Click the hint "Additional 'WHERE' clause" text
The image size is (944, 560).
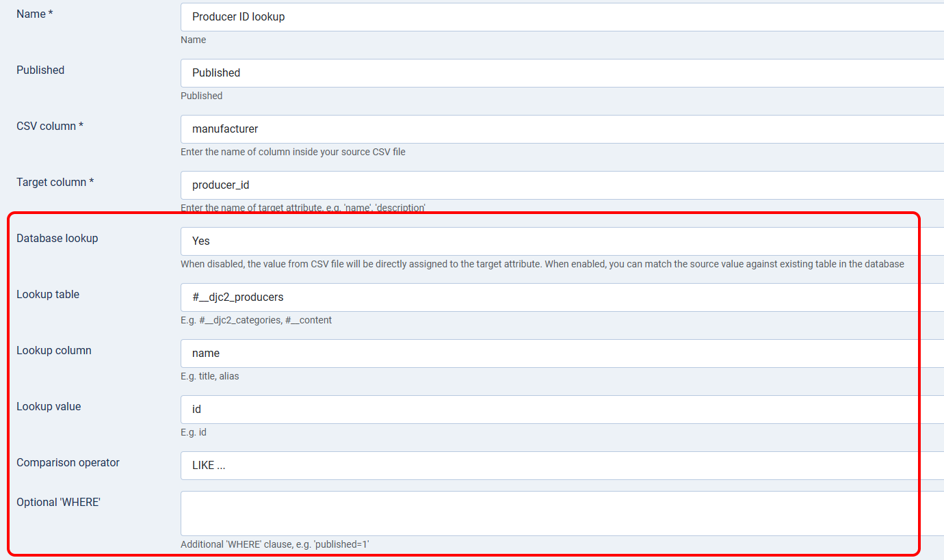(275, 544)
